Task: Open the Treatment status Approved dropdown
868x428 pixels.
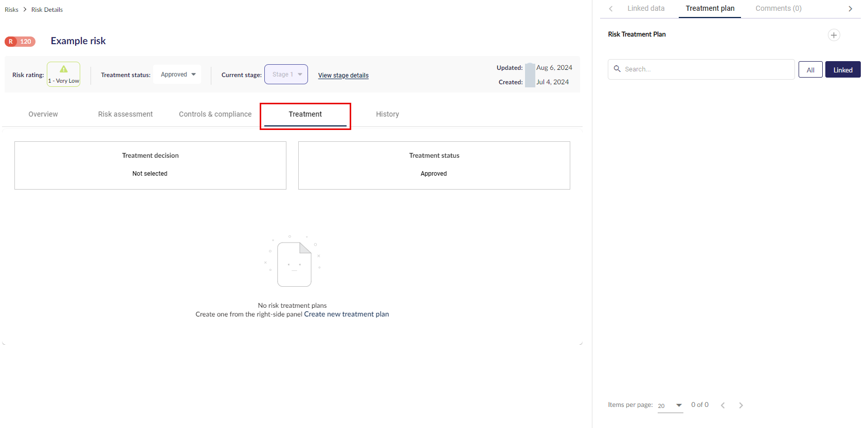Action: tap(177, 75)
